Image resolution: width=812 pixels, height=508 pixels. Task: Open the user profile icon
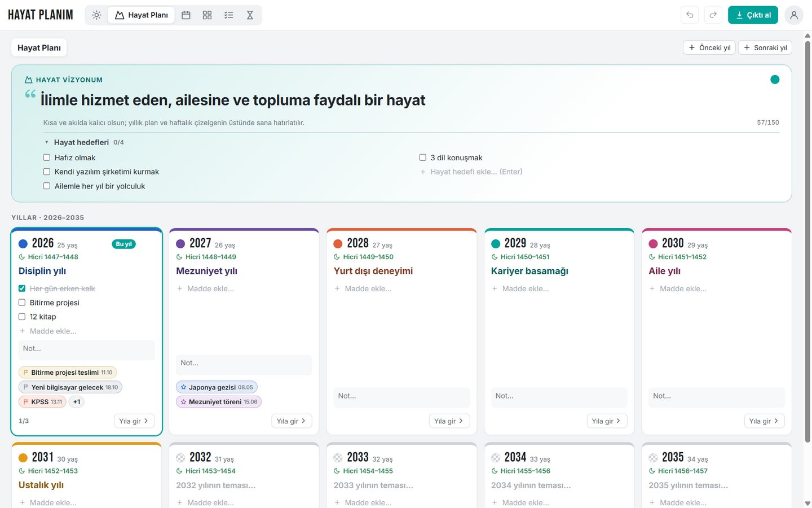click(794, 15)
